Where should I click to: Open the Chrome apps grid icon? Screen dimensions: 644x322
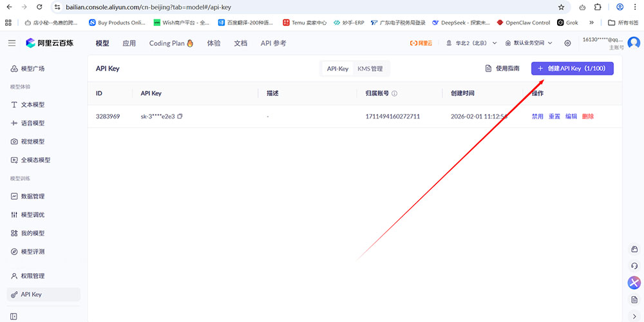pos(8,23)
